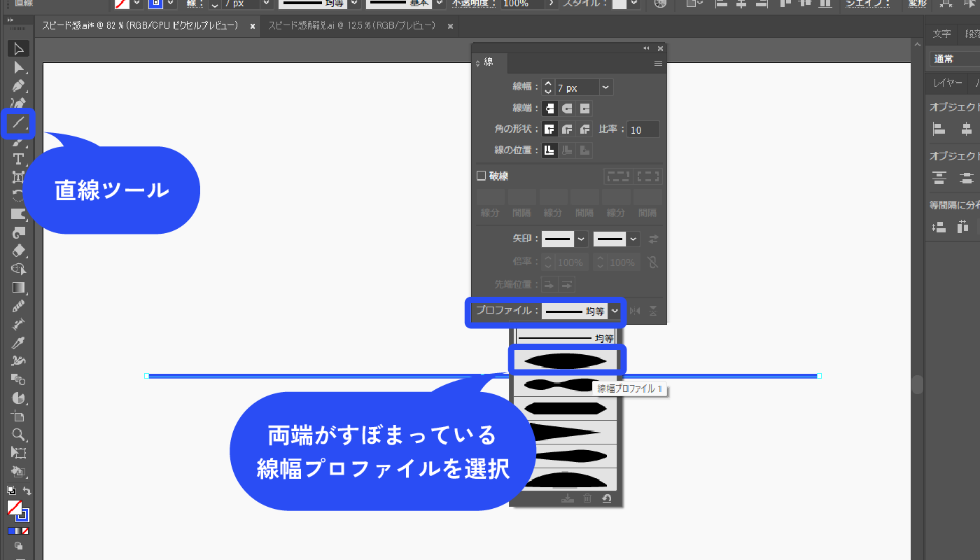This screenshot has height=560, width=980.
Task: Open the プロファイル profile dropdown
Action: tap(615, 311)
